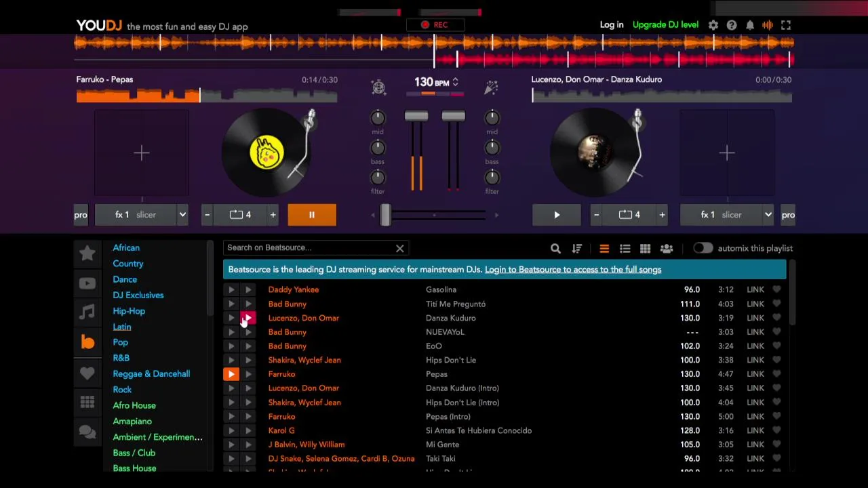Click right deck filter knob
The width and height of the screenshot is (868, 488).
[492, 178]
